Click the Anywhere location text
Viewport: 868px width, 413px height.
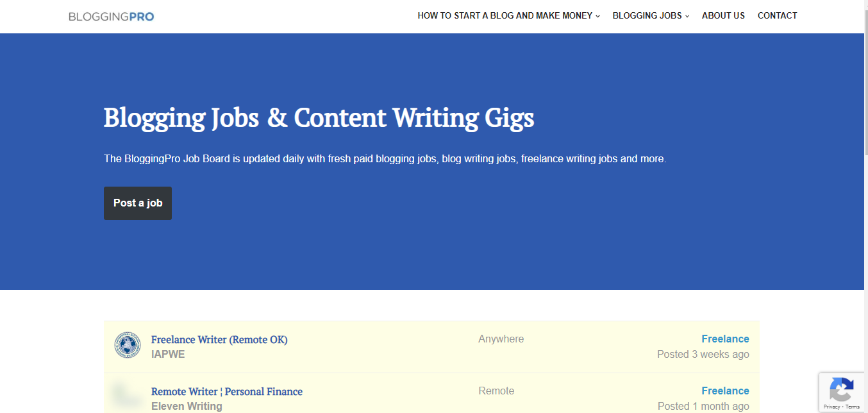click(x=501, y=339)
